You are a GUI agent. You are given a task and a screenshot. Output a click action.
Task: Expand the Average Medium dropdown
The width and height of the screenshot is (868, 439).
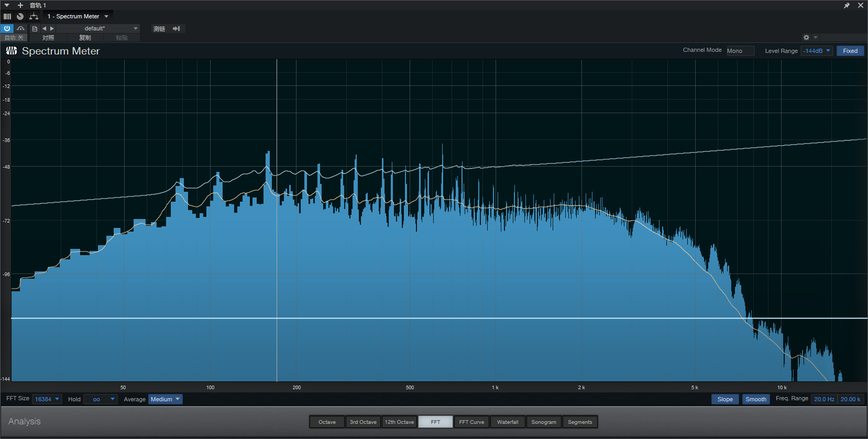pos(165,399)
